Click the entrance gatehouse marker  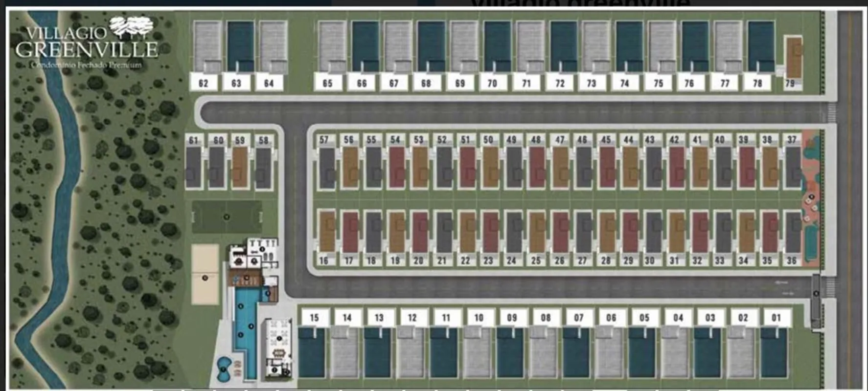(816, 293)
